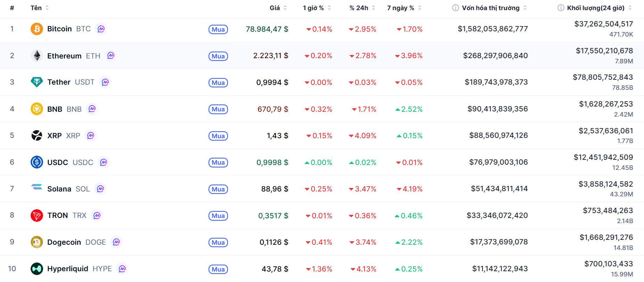Sort by Vốn hóa thị trường column
This screenshot has width=644, height=282.
pyautogui.click(x=494, y=8)
